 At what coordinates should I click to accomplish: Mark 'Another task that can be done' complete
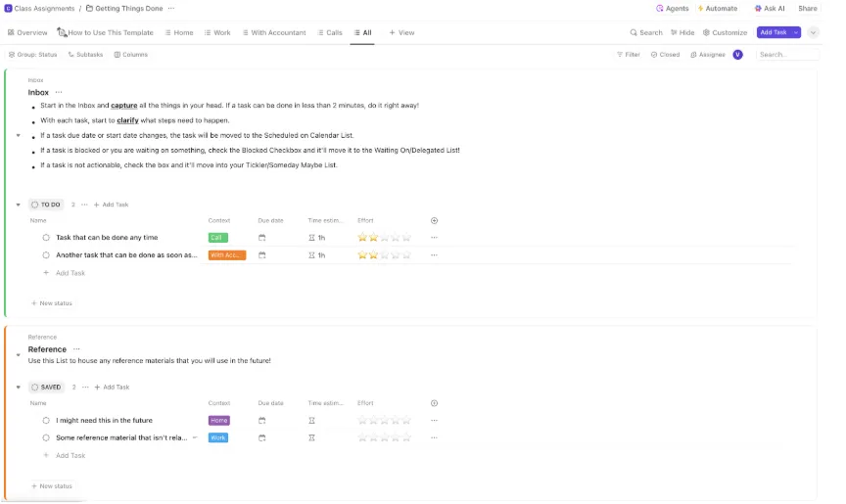pyautogui.click(x=46, y=255)
